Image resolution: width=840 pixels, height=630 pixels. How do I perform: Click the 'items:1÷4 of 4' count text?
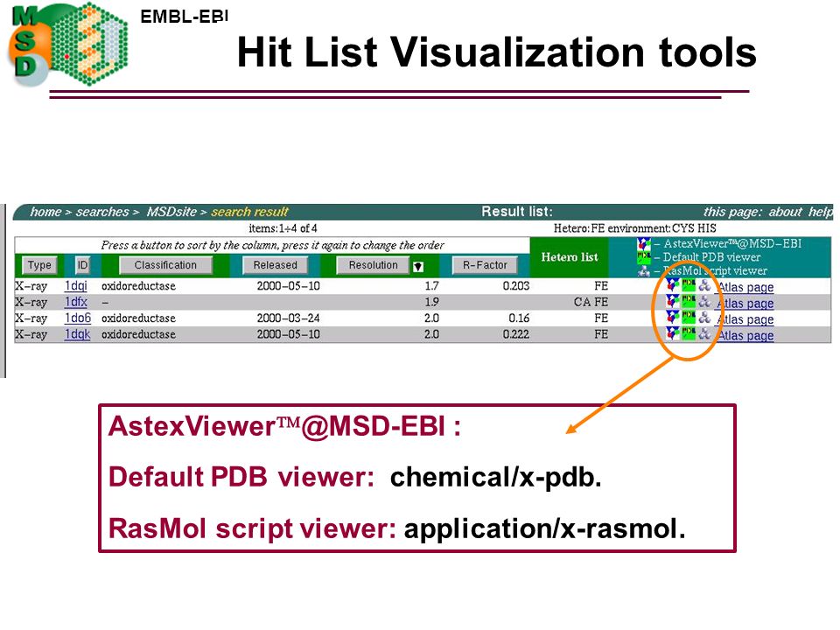pos(283,228)
